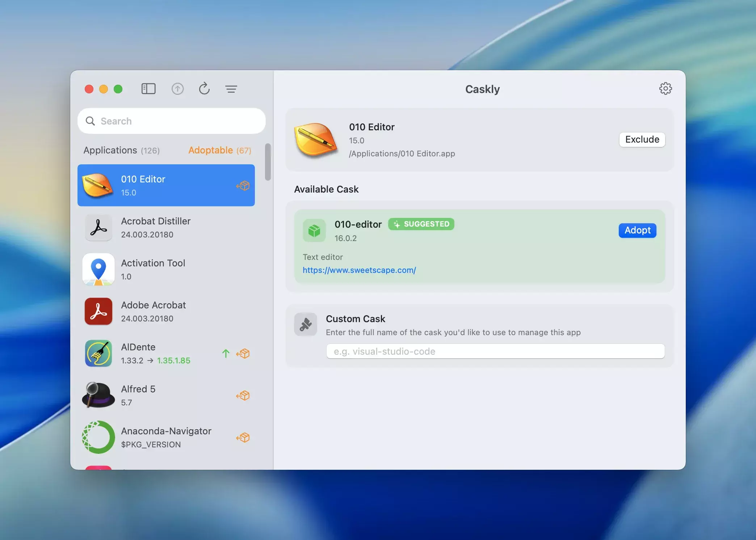The height and width of the screenshot is (540, 756).
Task: Select Activation Tool in the app list
Action: pyautogui.click(x=166, y=270)
